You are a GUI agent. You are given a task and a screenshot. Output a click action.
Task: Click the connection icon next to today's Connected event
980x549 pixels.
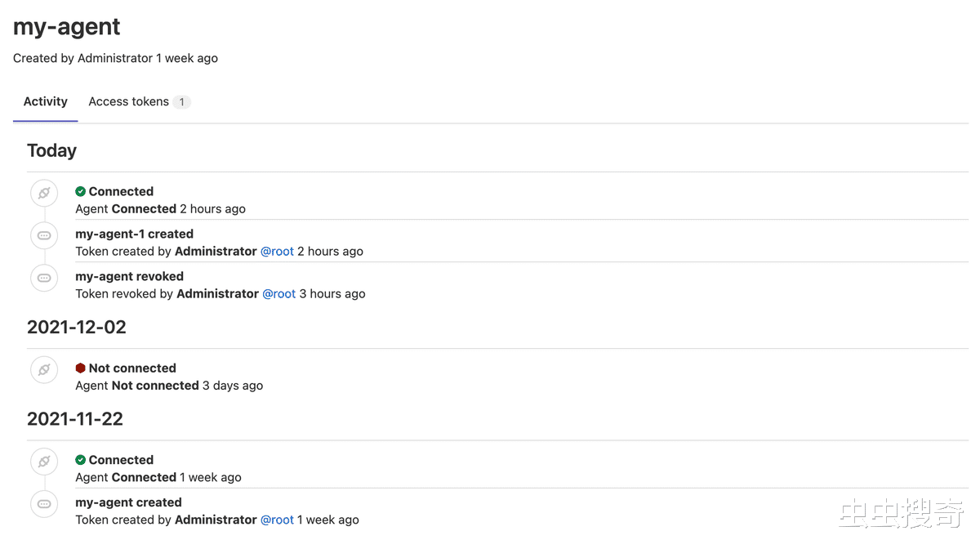pyautogui.click(x=43, y=193)
